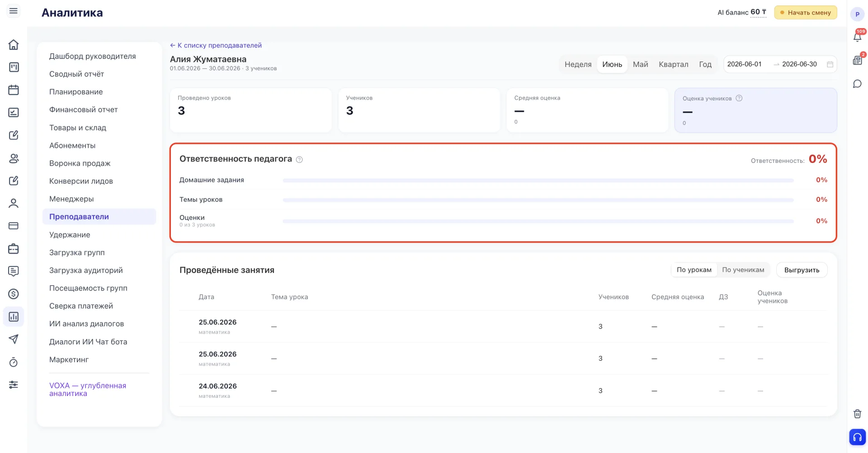Open the briefcase icon in the sidebar
The height and width of the screenshot is (453, 868).
coord(14,248)
